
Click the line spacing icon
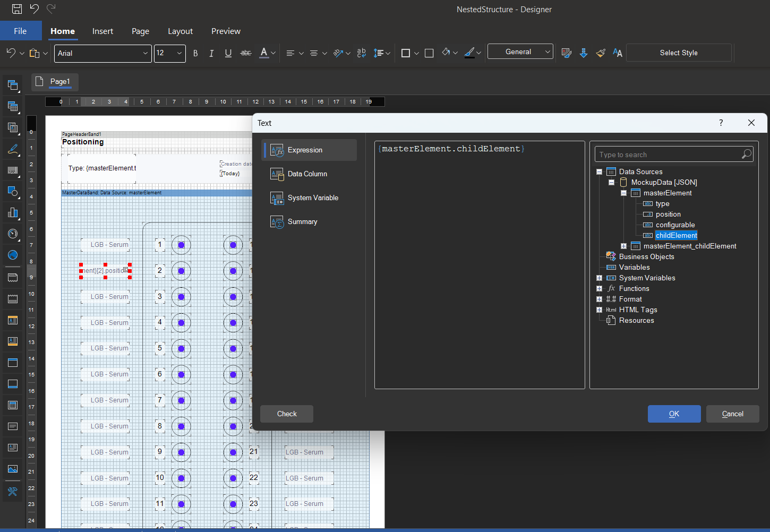pyautogui.click(x=379, y=53)
